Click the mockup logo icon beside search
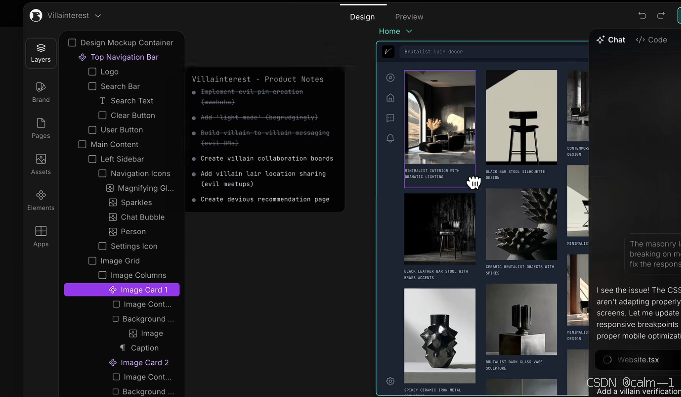Viewport: 681px width, 397px height. click(x=388, y=51)
